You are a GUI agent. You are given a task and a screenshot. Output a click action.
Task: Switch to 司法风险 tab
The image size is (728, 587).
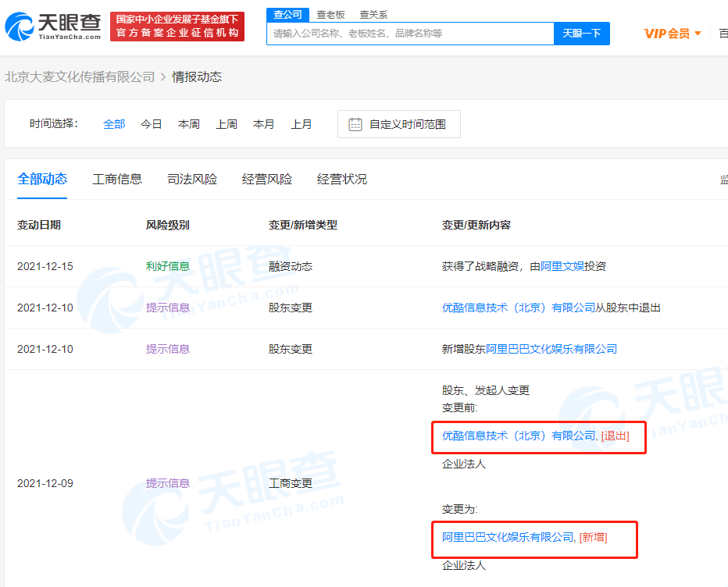tap(192, 179)
